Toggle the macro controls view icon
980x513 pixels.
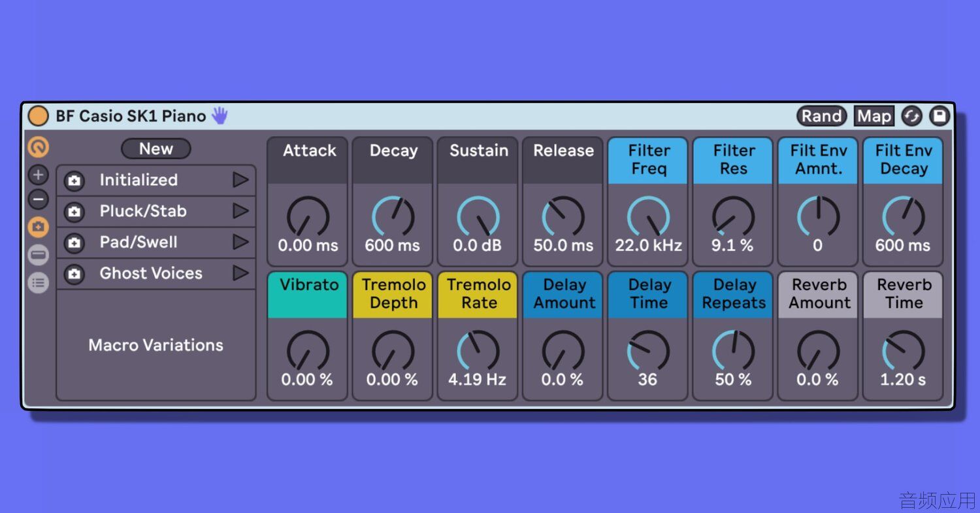click(x=39, y=147)
